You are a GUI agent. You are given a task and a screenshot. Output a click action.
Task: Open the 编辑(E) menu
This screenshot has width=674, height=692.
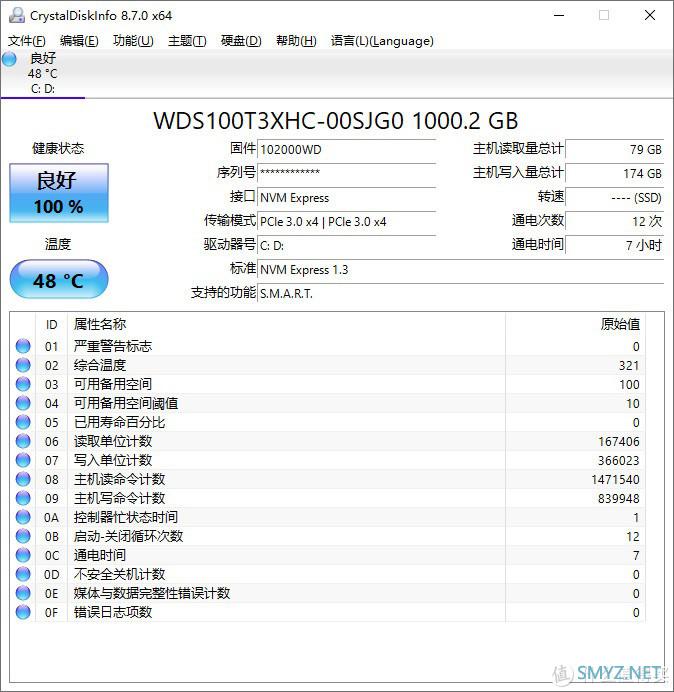(x=79, y=41)
